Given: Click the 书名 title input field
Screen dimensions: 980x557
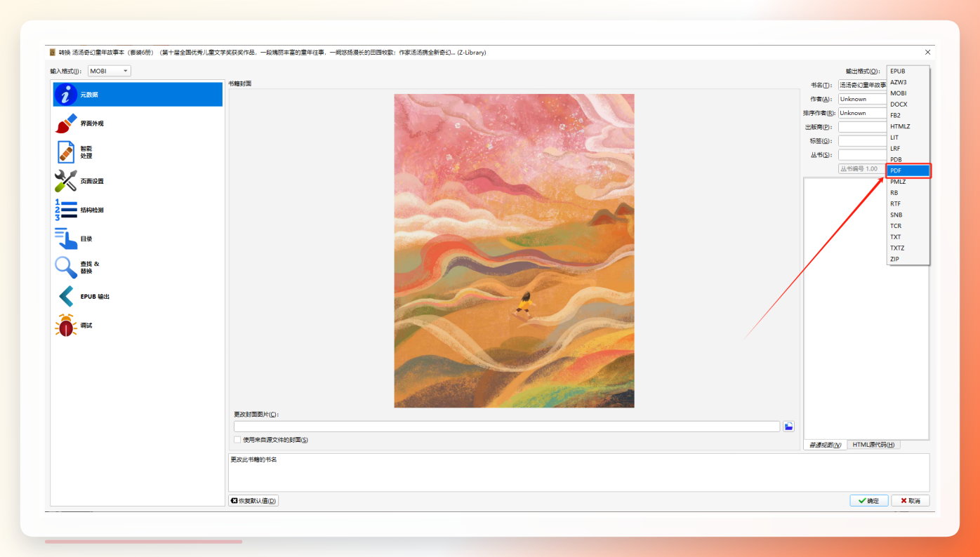Looking at the screenshot, I should 863,85.
